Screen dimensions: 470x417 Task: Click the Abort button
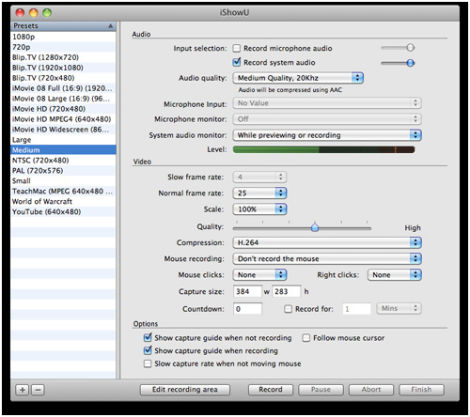click(x=371, y=390)
